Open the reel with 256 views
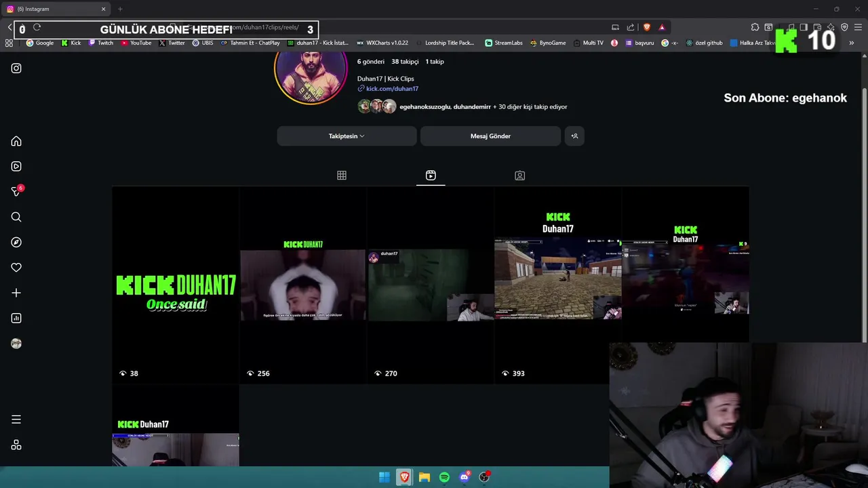Viewport: 868px width, 488px height. 303,285
